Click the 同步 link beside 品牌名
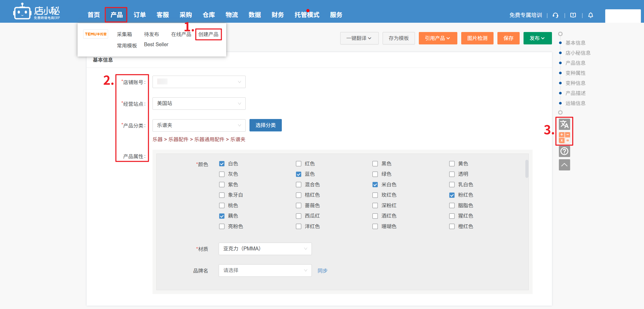644x309 pixels. [322, 271]
